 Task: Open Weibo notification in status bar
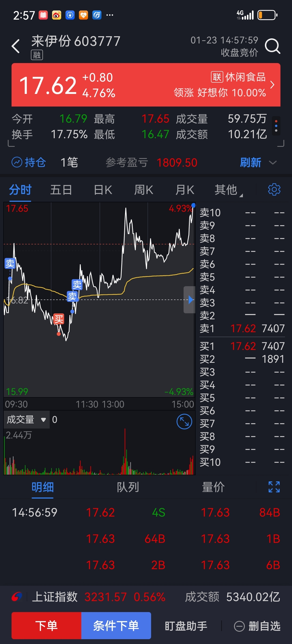[57, 15]
